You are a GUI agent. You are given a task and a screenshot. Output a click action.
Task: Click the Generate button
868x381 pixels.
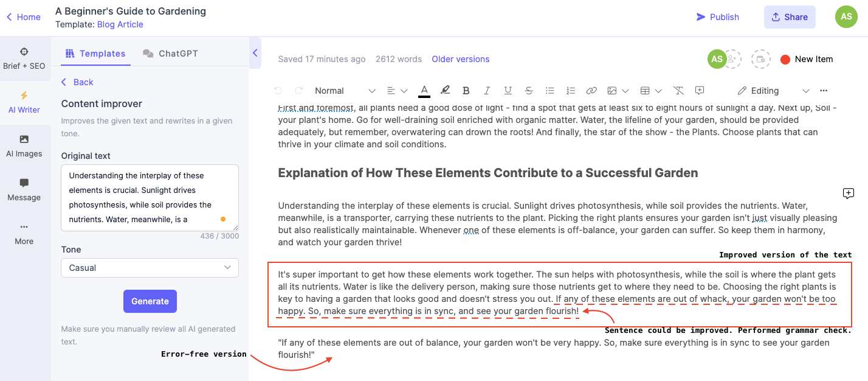pyautogui.click(x=150, y=301)
